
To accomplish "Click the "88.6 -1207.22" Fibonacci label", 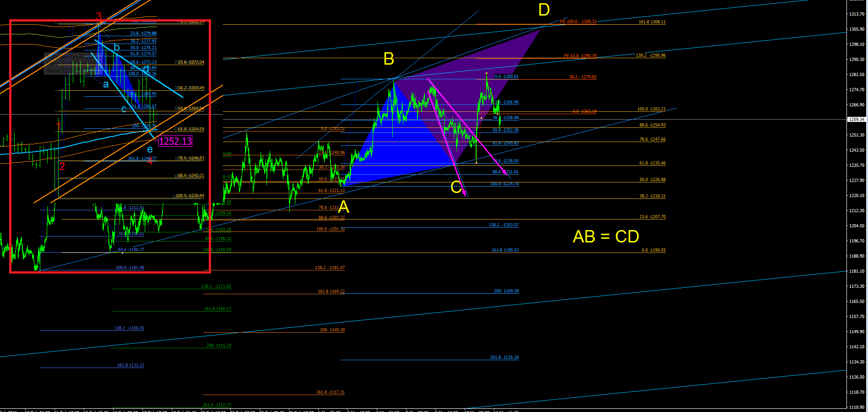I will click(x=331, y=218).
